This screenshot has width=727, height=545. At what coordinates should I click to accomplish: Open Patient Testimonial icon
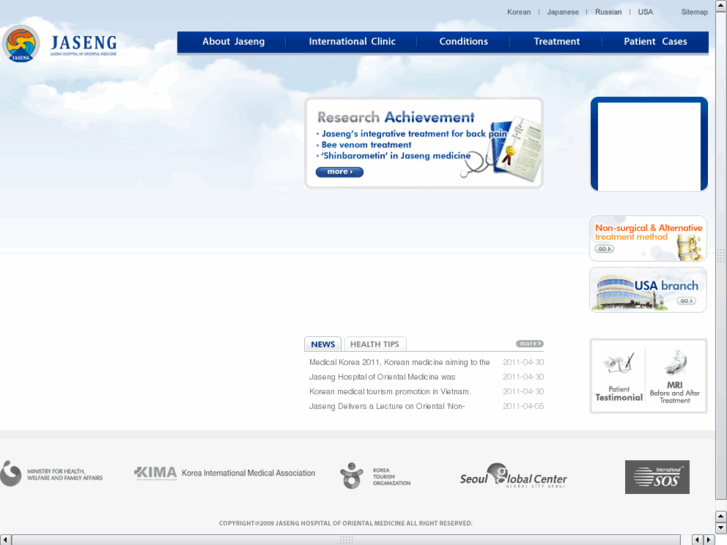coord(619,377)
